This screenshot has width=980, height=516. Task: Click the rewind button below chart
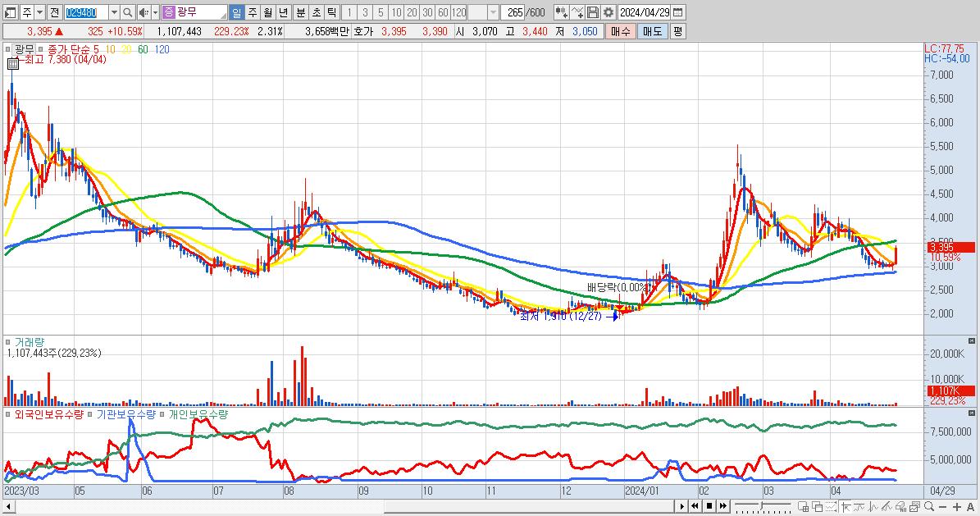point(695,506)
